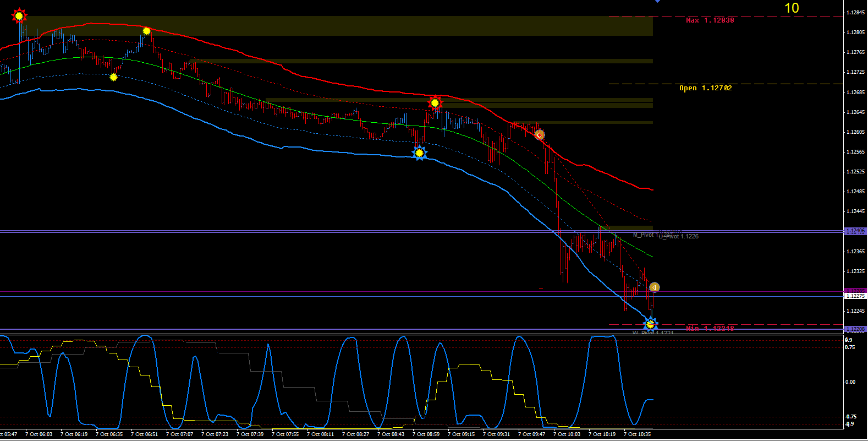The height and width of the screenshot is (441, 868).
Task: Click 1.12365 on the price scale
Action: [x=855, y=252]
